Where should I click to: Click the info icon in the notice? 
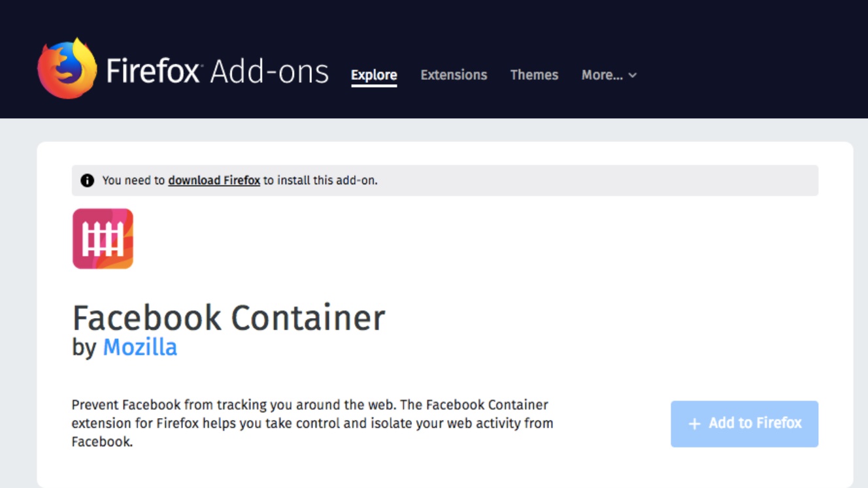click(x=87, y=180)
